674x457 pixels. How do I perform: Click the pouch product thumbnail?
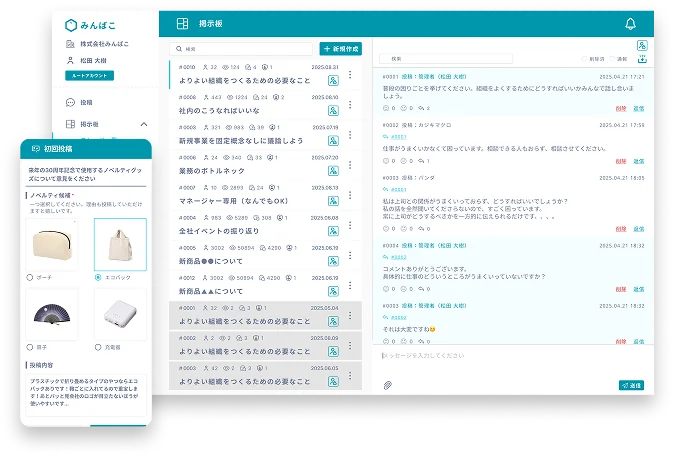(52, 245)
